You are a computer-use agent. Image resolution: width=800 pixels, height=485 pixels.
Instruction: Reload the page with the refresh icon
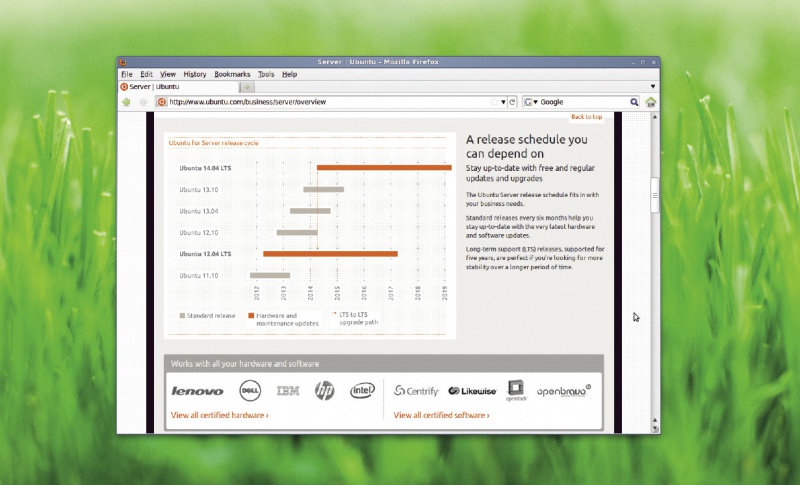[512, 102]
